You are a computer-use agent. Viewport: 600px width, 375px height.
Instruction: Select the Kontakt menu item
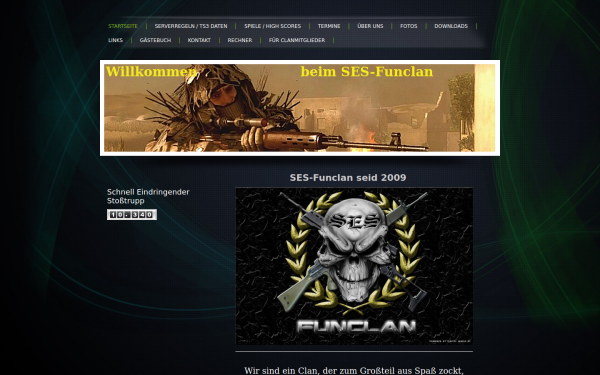pos(199,40)
